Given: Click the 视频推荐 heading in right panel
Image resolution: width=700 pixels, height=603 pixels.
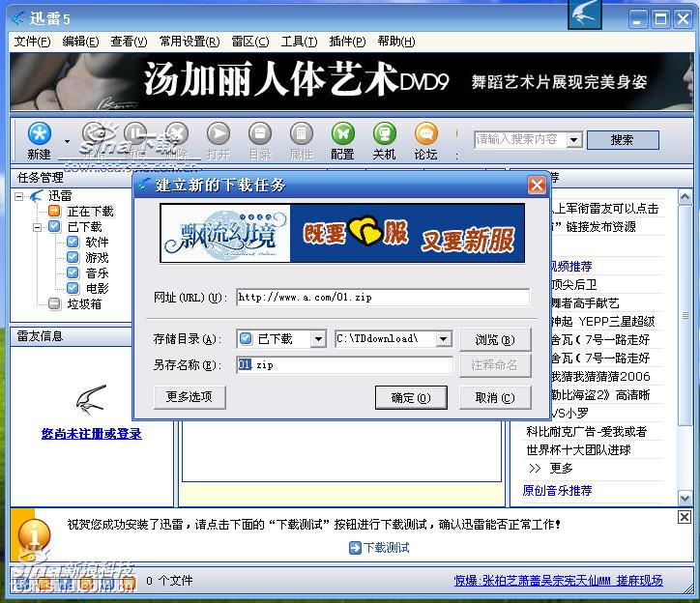Looking at the screenshot, I should tap(571, 267).
